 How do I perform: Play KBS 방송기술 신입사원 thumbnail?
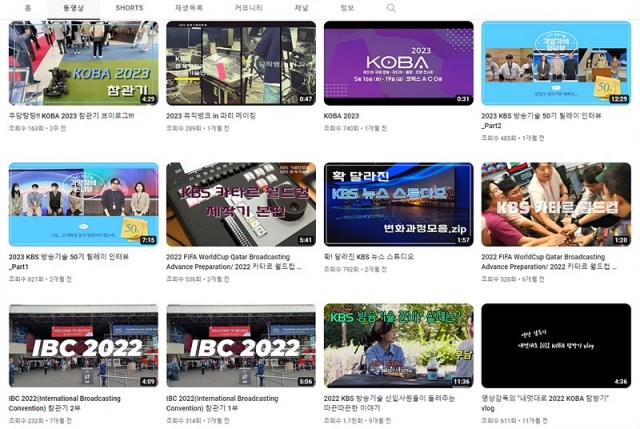[398, 346]
